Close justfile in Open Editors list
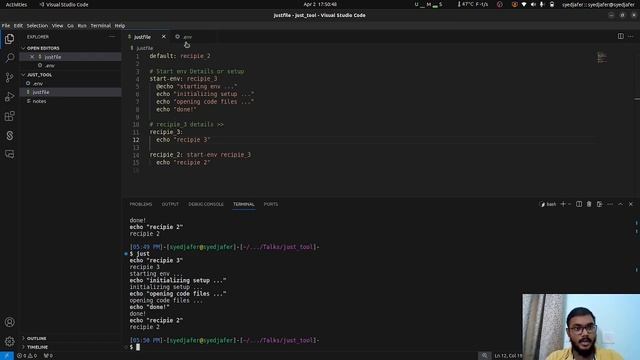The width and height of the screenshot is (640, 360). click(x=32, y=57)
